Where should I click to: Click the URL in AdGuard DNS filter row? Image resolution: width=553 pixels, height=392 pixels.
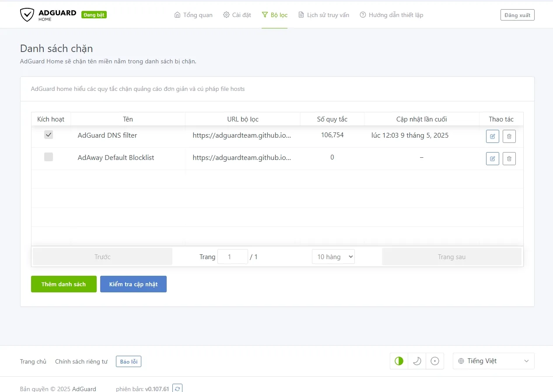click(x=242, y=135)
